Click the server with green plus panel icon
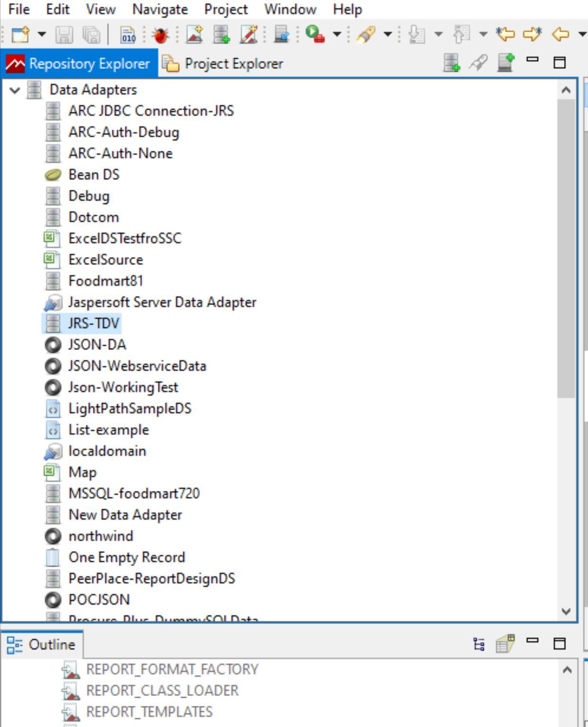 tap(506, 63)
